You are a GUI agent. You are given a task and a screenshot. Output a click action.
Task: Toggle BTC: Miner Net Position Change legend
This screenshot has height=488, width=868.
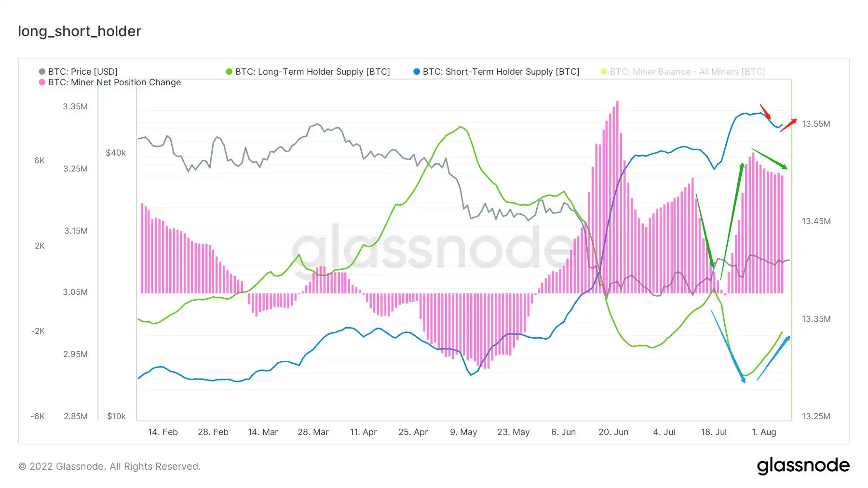click(x=110, y=82)
